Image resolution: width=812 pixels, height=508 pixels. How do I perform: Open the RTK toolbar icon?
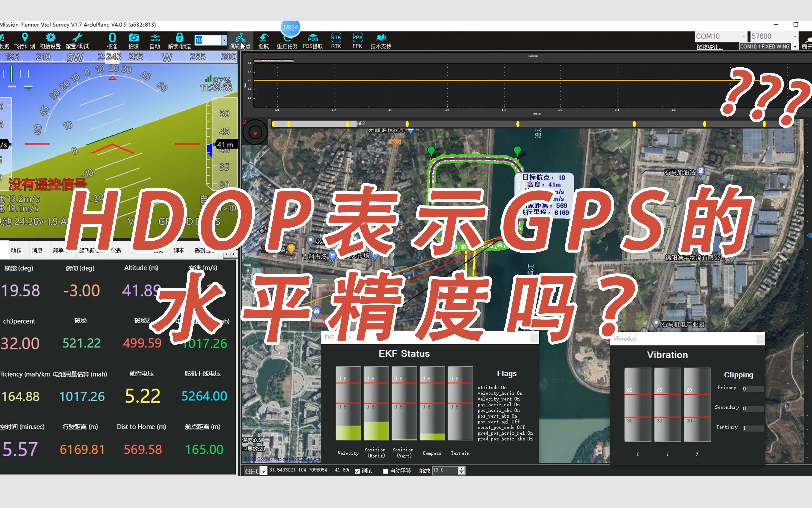tap(336, 41)
